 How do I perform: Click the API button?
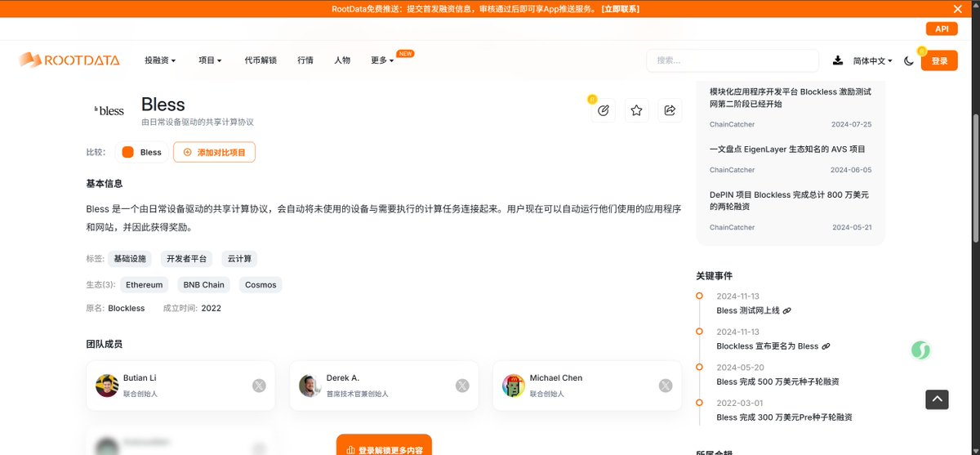942,29
